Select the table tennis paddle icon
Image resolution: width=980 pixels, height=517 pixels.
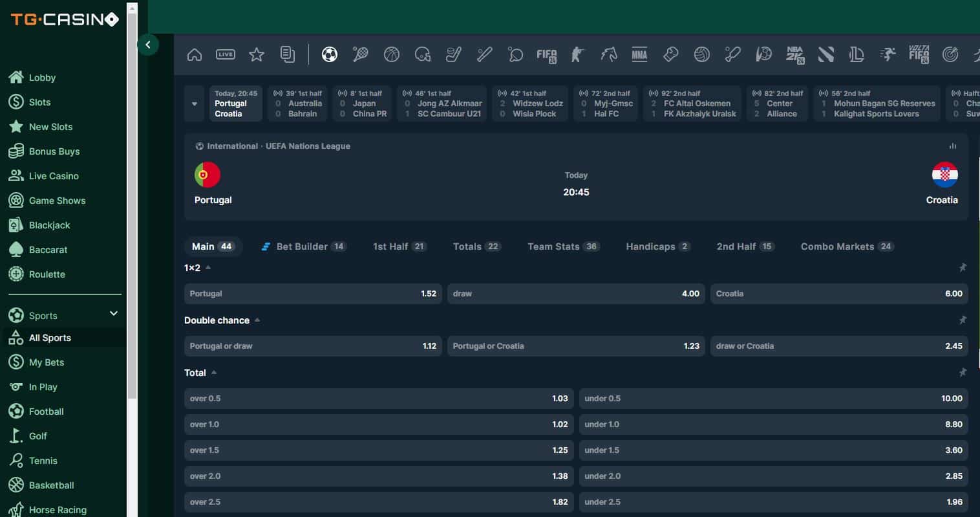[516, 54]
